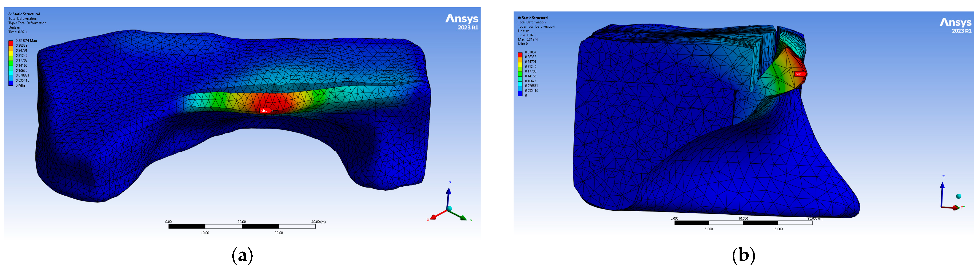
Task: Click the red legend swatch in panel (a)
Action: pyautogui.click(x=11, y=43)
